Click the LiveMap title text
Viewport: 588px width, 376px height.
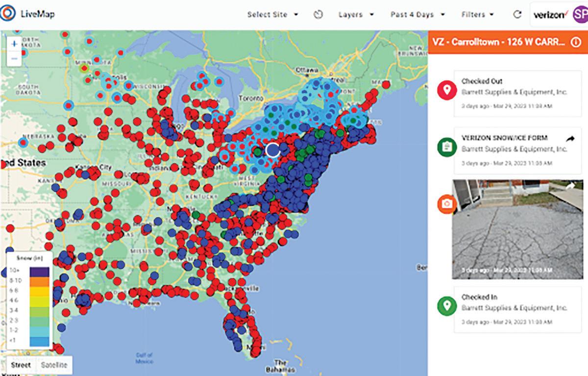[x=38, y=14]
